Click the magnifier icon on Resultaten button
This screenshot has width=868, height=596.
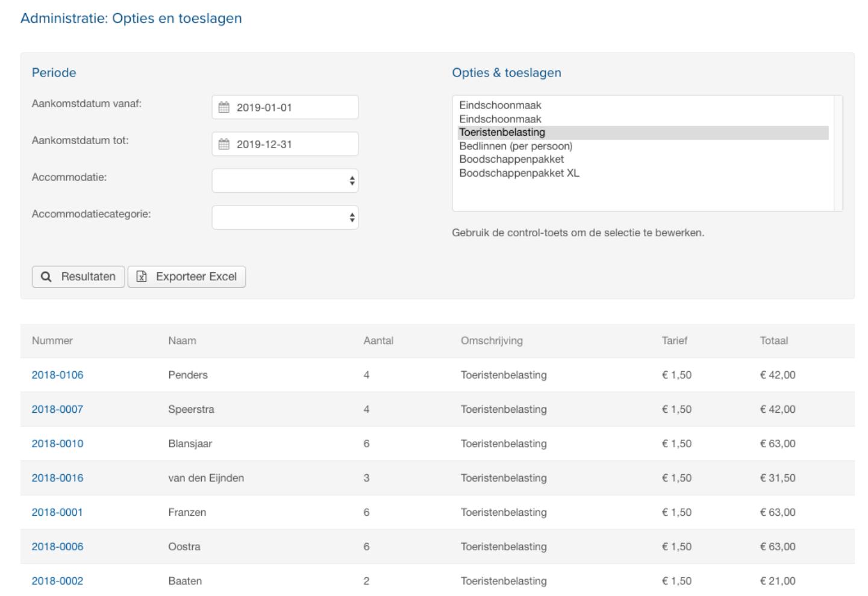pos(46,277)
